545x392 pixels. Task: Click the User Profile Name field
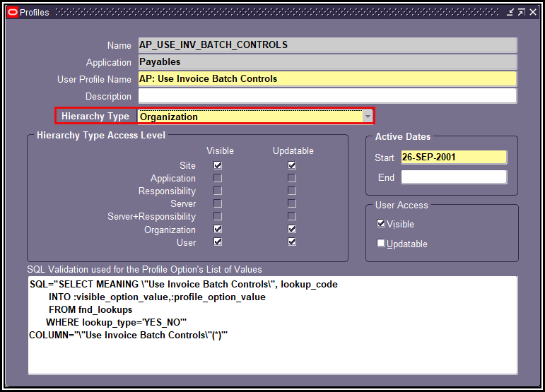point(327,79)
